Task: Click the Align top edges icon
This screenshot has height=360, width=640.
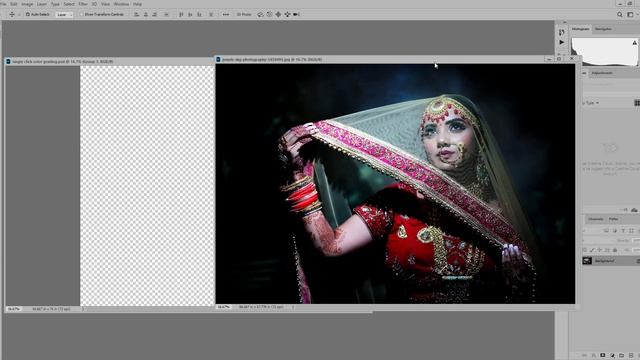Action: point(181,14)
